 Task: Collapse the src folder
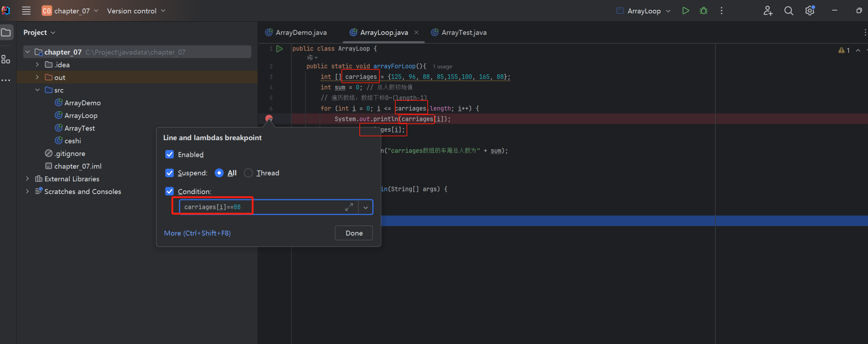(x=37, y=90)
